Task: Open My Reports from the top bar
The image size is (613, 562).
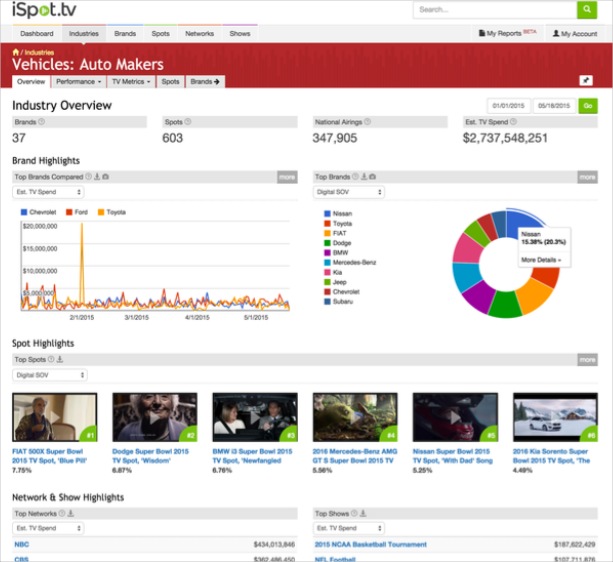Action: (x=507, y=33)
